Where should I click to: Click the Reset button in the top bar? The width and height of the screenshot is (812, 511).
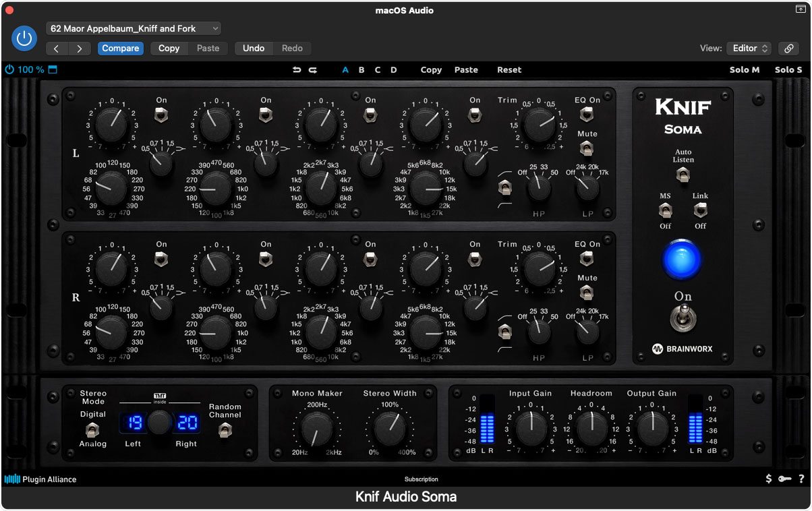tap(509, 69)
